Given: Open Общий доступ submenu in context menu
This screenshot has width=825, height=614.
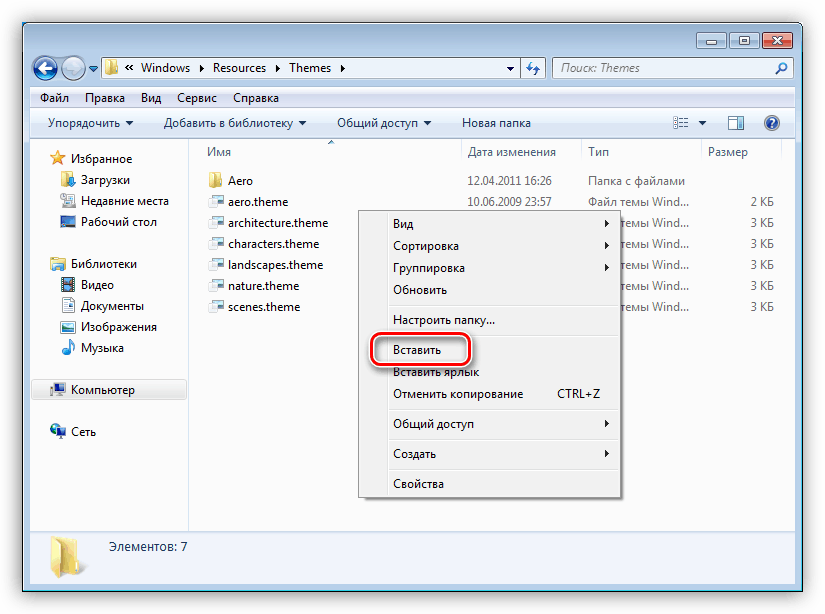Looking at the screenshot, I should [x=489, y=424].
